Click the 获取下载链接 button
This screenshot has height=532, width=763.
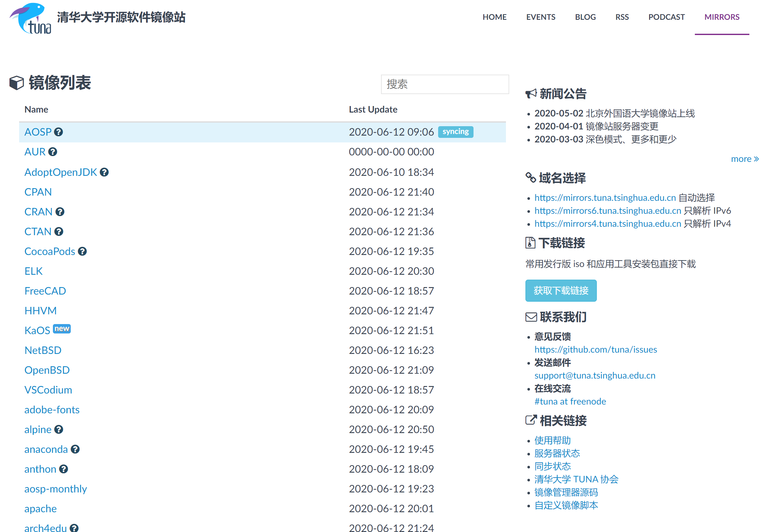560,291
